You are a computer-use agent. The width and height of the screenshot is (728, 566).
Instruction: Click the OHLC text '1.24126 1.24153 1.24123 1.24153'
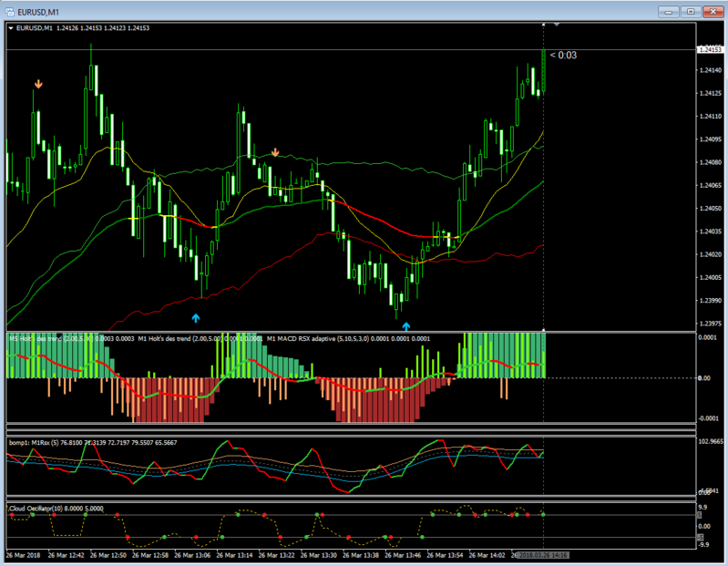click(103, 28)
